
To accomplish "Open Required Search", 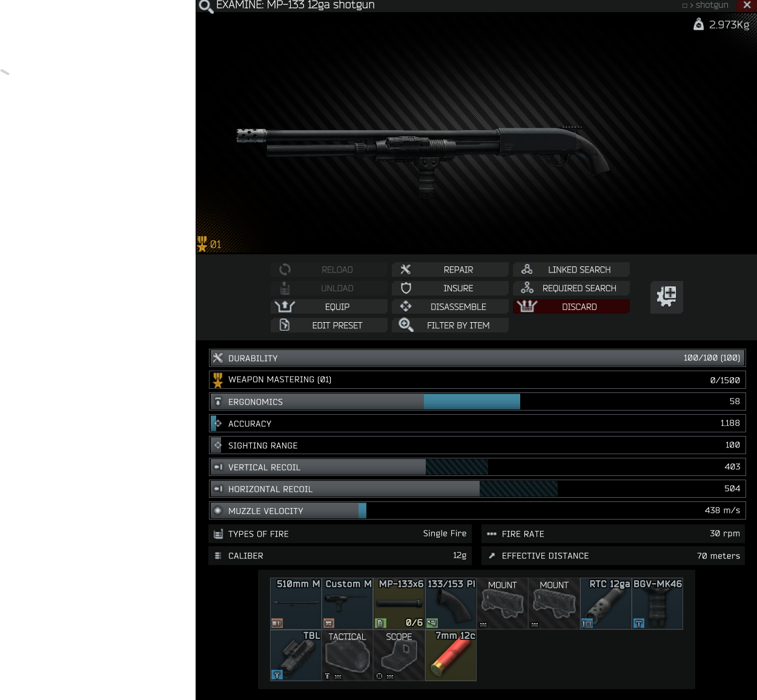I will 571,288.
